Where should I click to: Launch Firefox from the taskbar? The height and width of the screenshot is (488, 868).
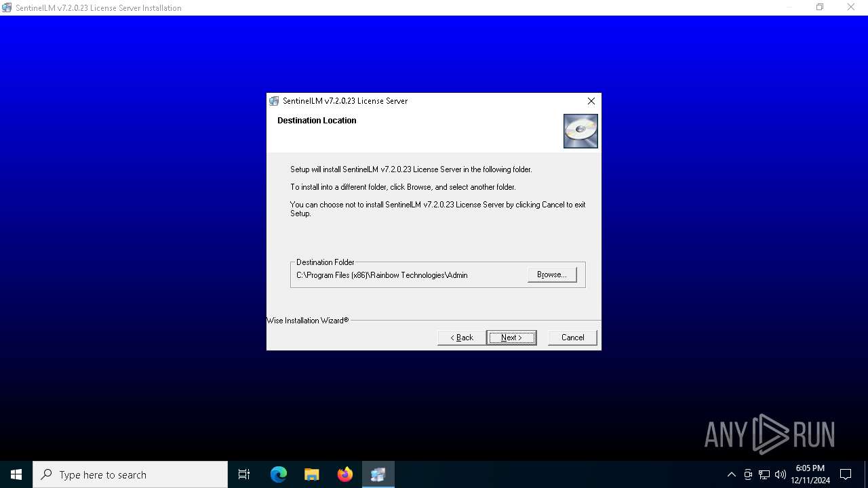[x=345, y=474]
